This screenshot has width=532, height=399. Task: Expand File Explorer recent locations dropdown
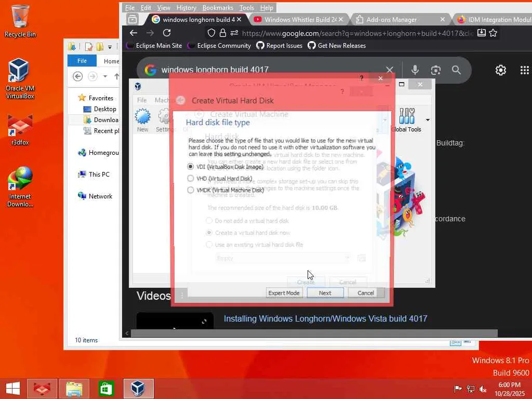105,76
